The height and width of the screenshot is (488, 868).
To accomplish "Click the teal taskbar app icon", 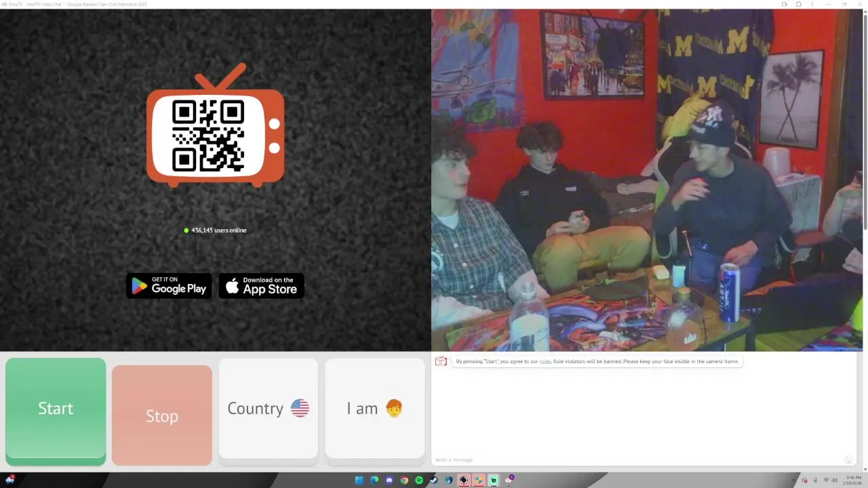I will click(494, 481).
